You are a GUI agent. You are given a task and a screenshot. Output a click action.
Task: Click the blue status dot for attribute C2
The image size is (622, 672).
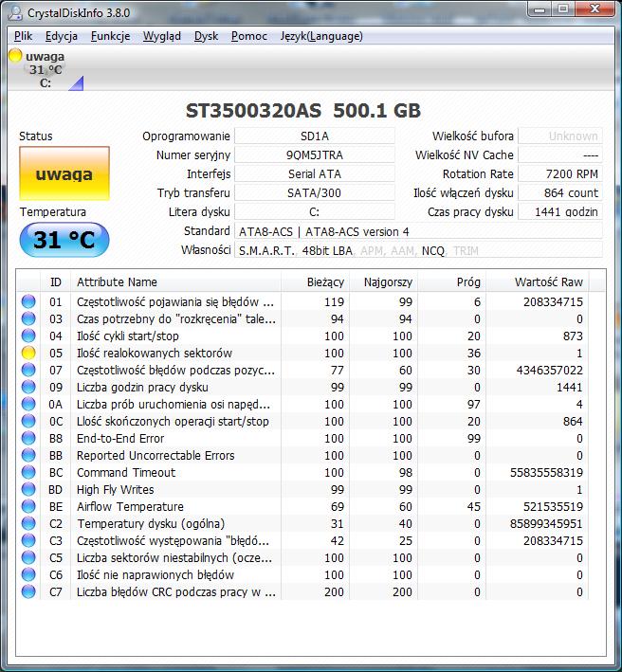click(28, 524)
